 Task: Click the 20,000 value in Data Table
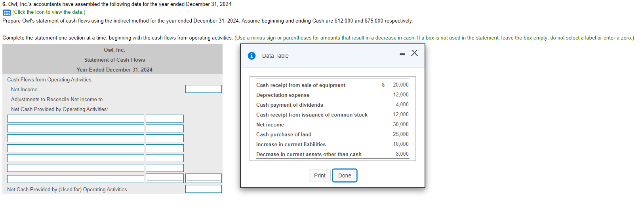pos(400,85)
